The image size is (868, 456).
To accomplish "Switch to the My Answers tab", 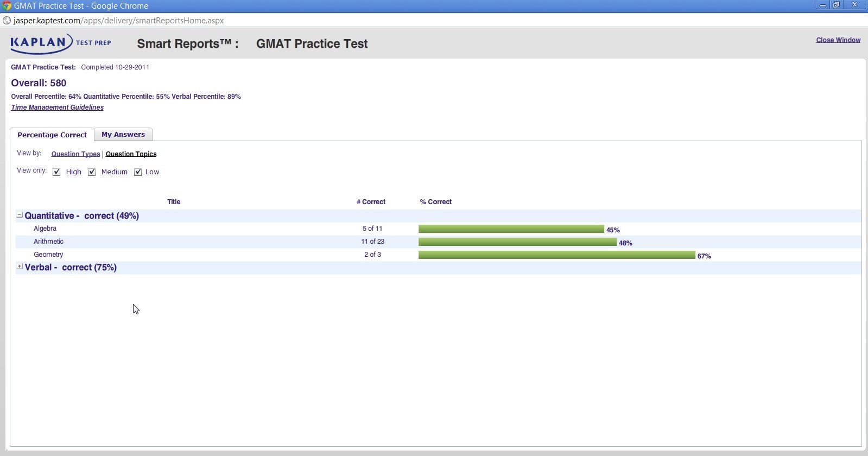I will tap(123, 135).
